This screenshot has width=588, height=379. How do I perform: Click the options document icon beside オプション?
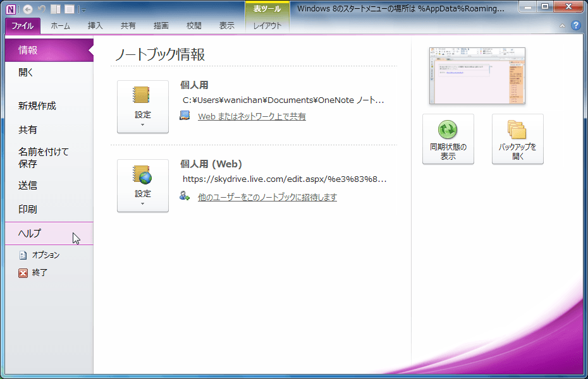(23, 255)
